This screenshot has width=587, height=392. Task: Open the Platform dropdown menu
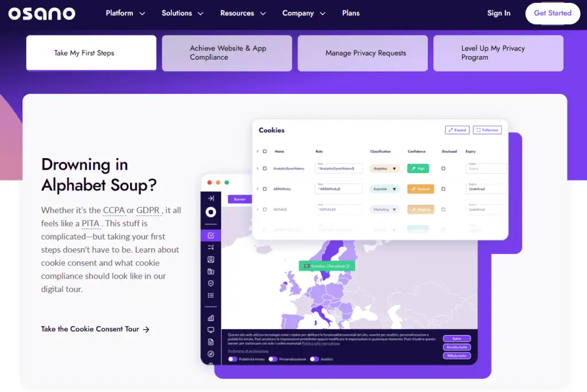pos(125,13)
